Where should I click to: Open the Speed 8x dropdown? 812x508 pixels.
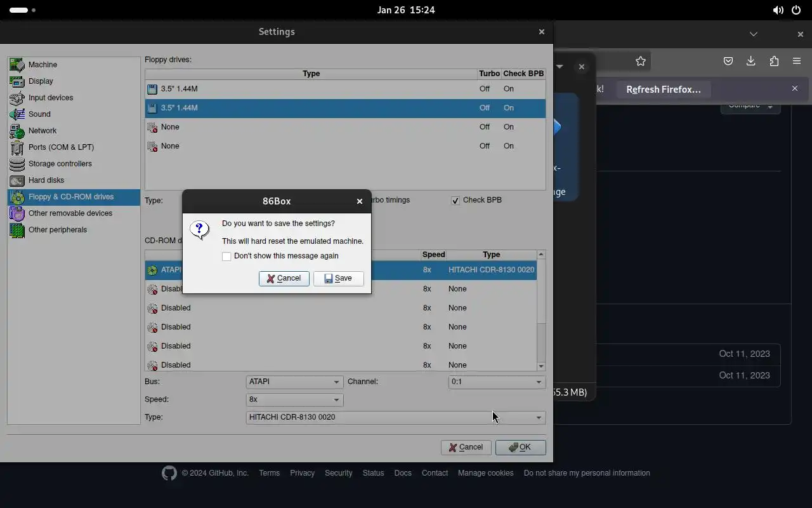[x=294, y=399]
